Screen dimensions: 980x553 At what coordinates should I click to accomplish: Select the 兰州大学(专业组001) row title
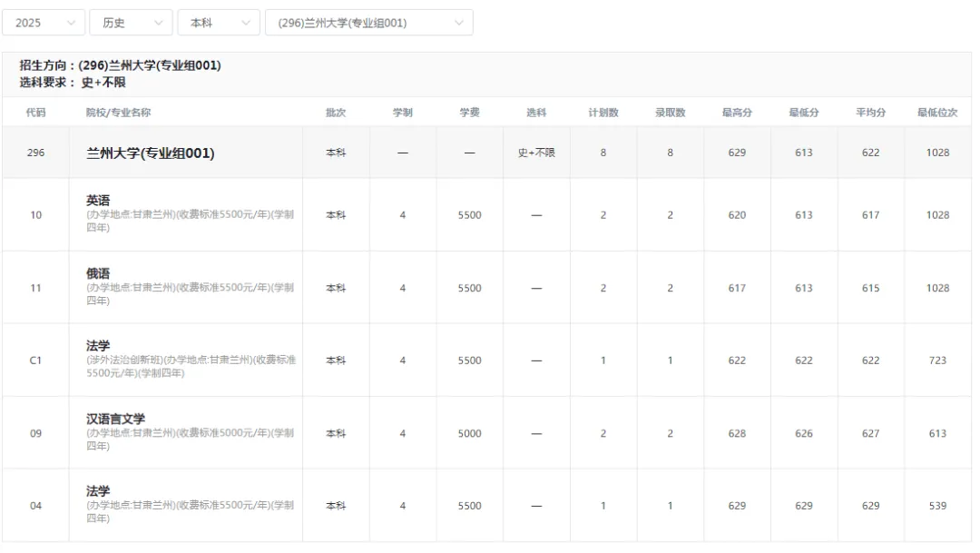coord(151,153)
